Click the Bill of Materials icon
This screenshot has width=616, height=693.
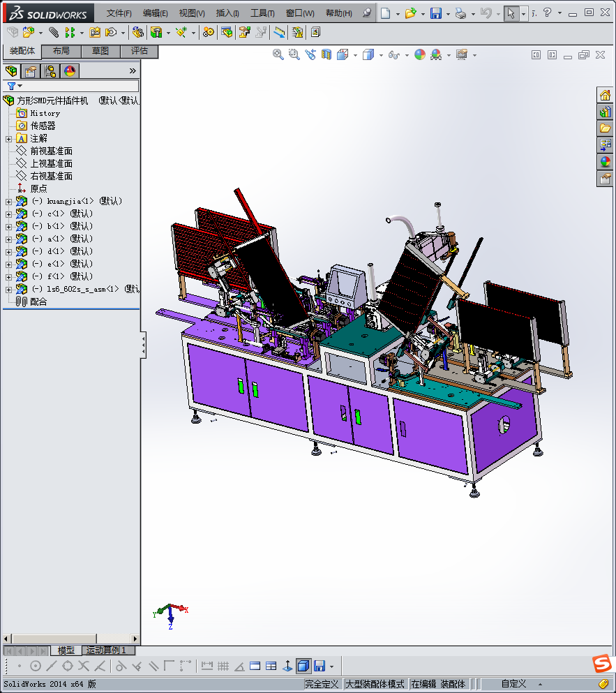(227, 32)
